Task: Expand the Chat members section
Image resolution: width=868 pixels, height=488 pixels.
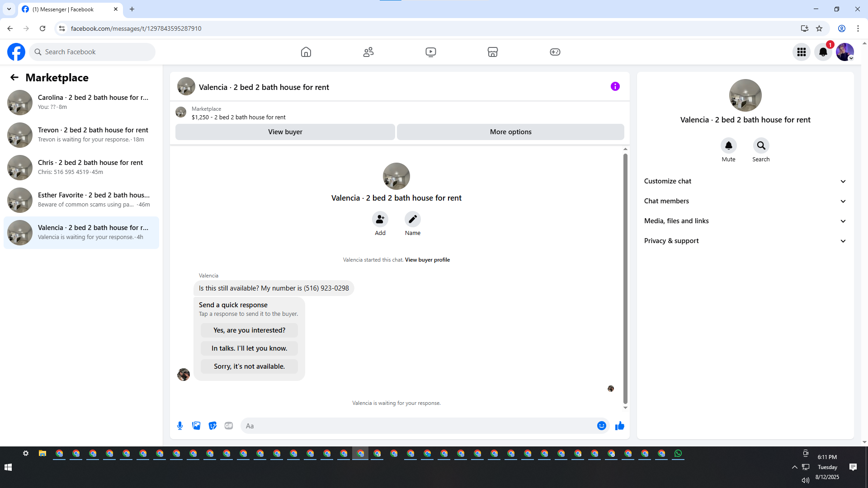Action: (x=745, y=201)
